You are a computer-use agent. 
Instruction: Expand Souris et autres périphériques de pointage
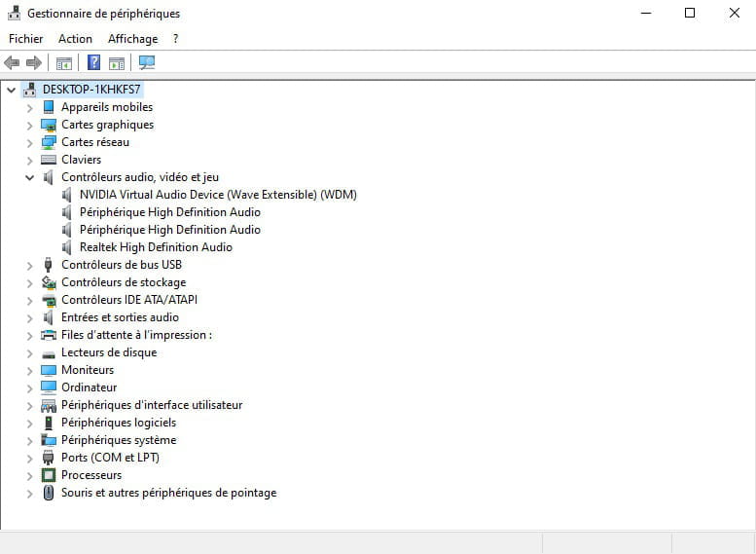(30, 494)
